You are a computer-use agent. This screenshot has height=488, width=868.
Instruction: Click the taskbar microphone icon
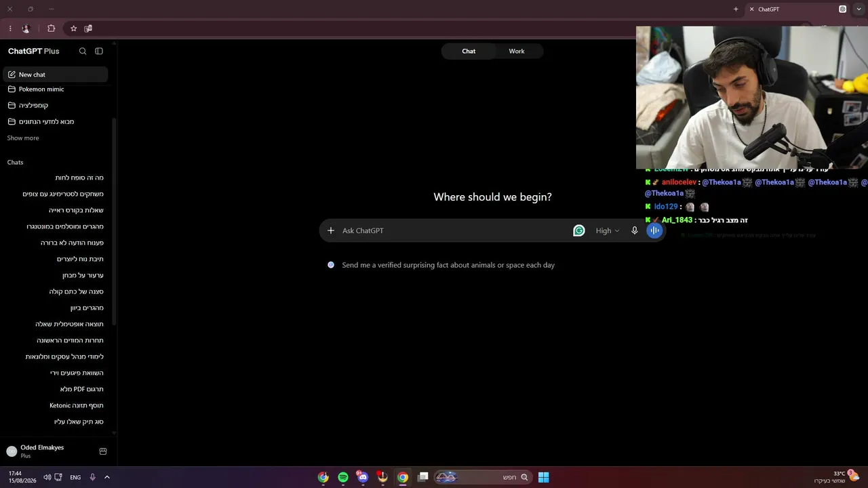point(92,477)
